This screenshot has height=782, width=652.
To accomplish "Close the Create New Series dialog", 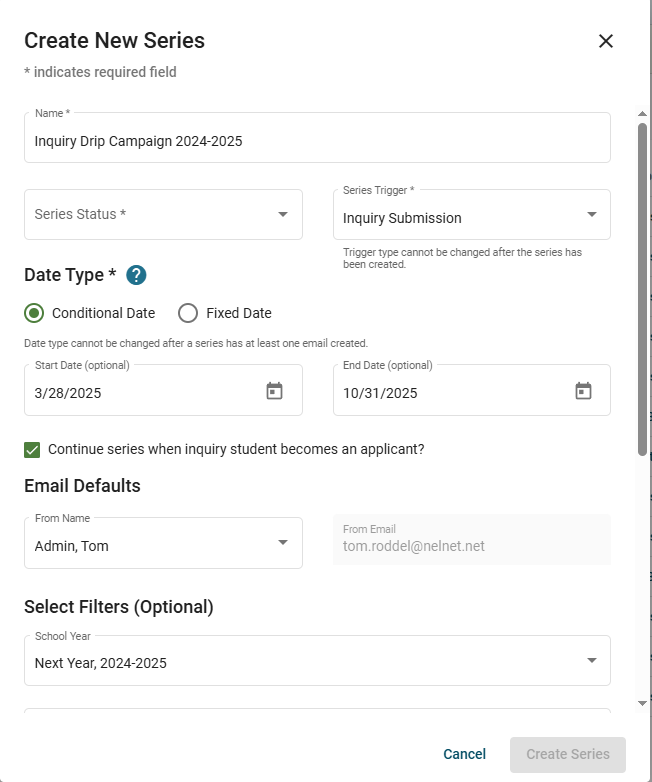I will 605,41.
